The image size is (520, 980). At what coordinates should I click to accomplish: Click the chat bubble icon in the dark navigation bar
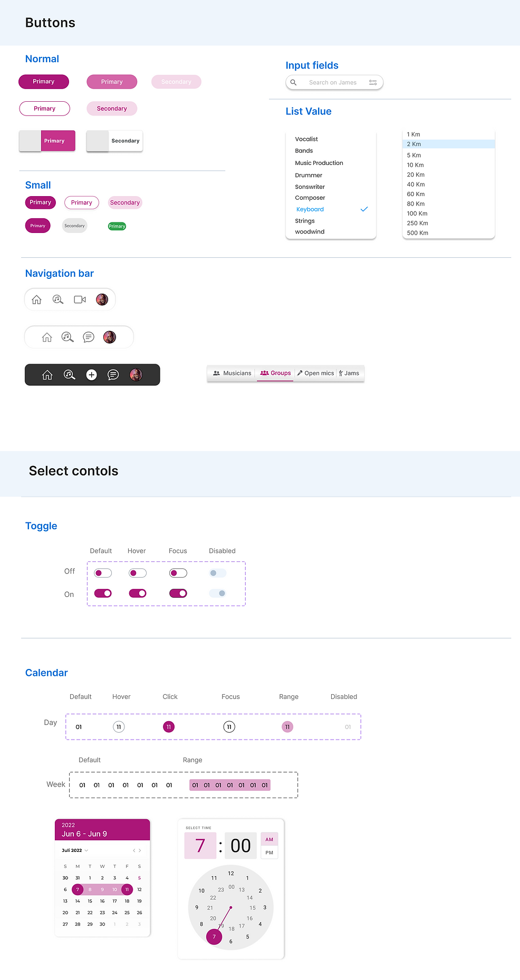pyautogui.click(x=113, y=375)
